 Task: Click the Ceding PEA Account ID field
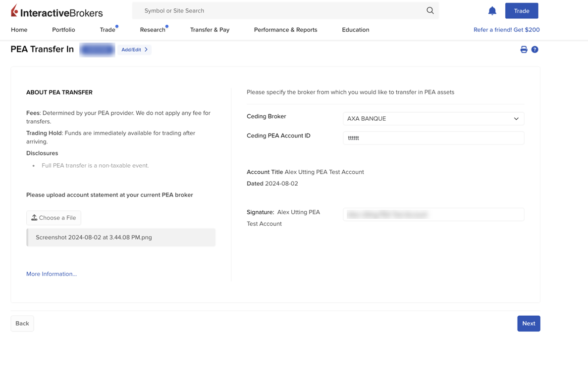coord(433,138)
